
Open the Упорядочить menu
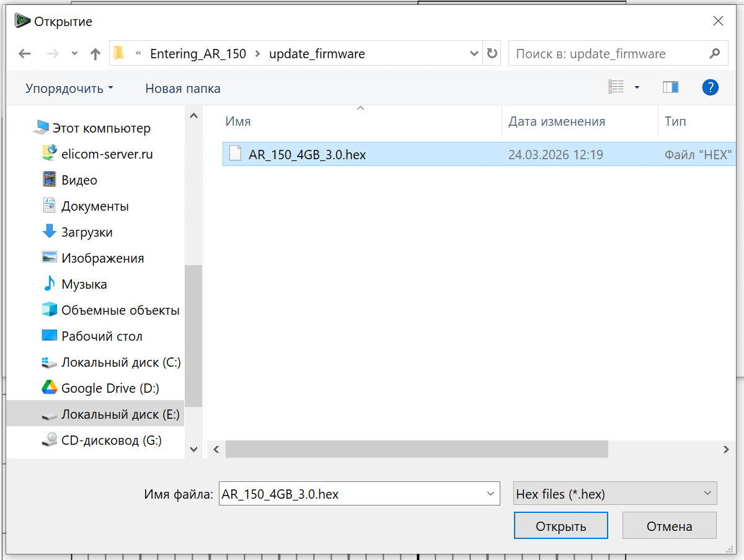click(x=69, y=89)
